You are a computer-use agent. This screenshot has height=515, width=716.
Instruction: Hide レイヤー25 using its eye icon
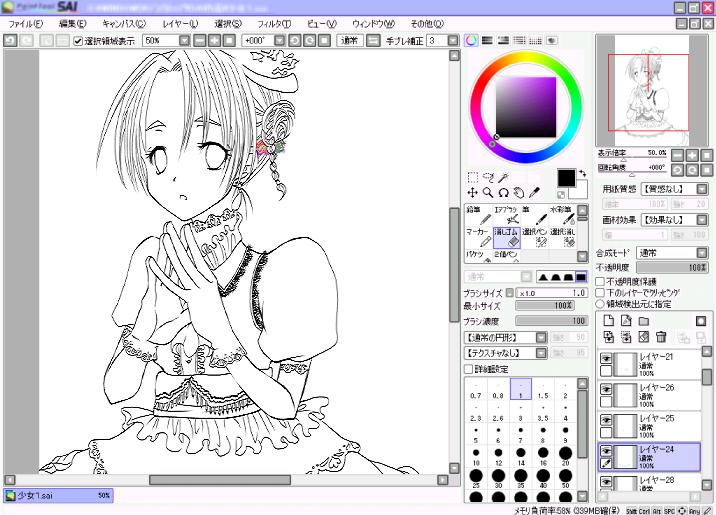[x=606, y=420]
